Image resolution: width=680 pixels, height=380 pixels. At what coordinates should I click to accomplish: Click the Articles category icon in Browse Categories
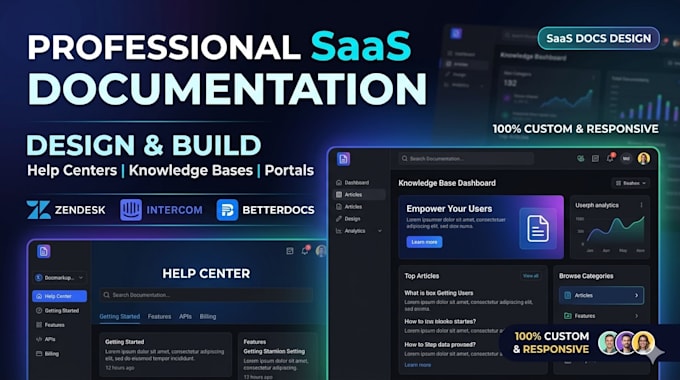coord(567,295)
